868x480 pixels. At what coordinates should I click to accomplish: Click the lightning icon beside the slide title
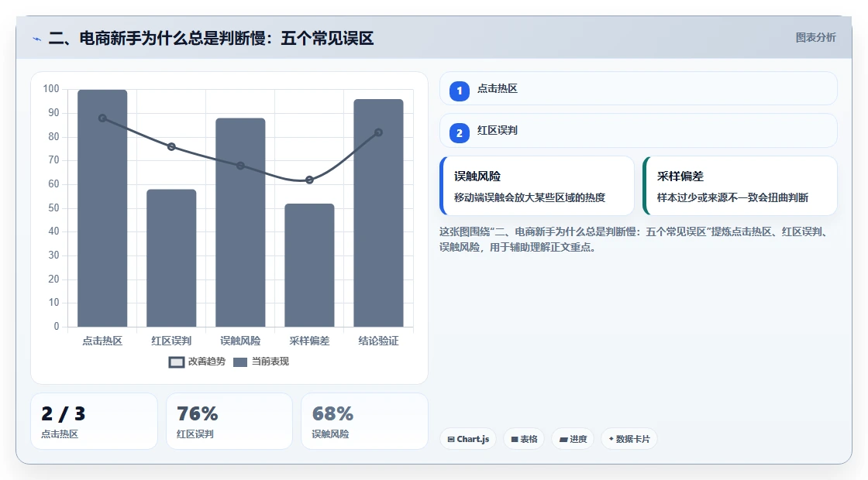click(x=37, y=39)
